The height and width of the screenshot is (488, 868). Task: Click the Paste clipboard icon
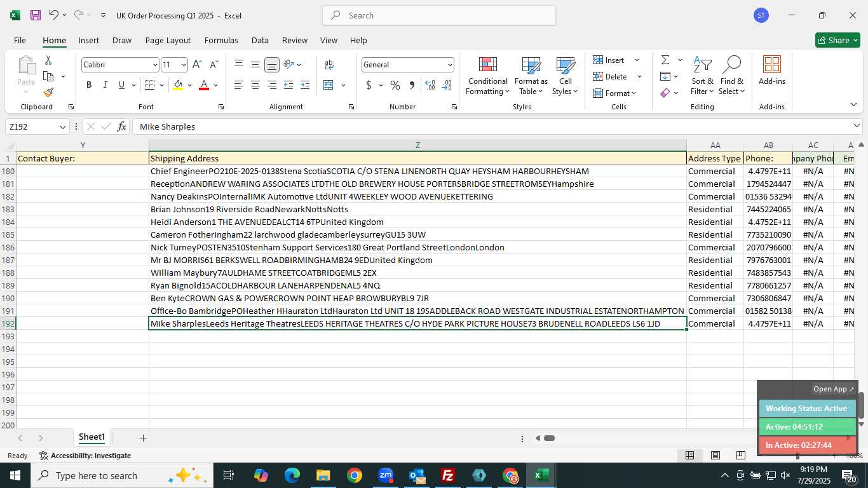click(26, 65)
